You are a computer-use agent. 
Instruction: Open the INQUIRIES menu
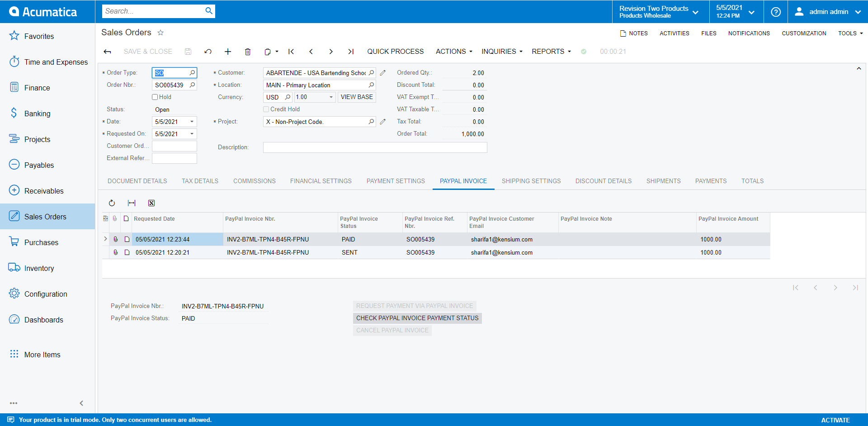click(502, 52)
